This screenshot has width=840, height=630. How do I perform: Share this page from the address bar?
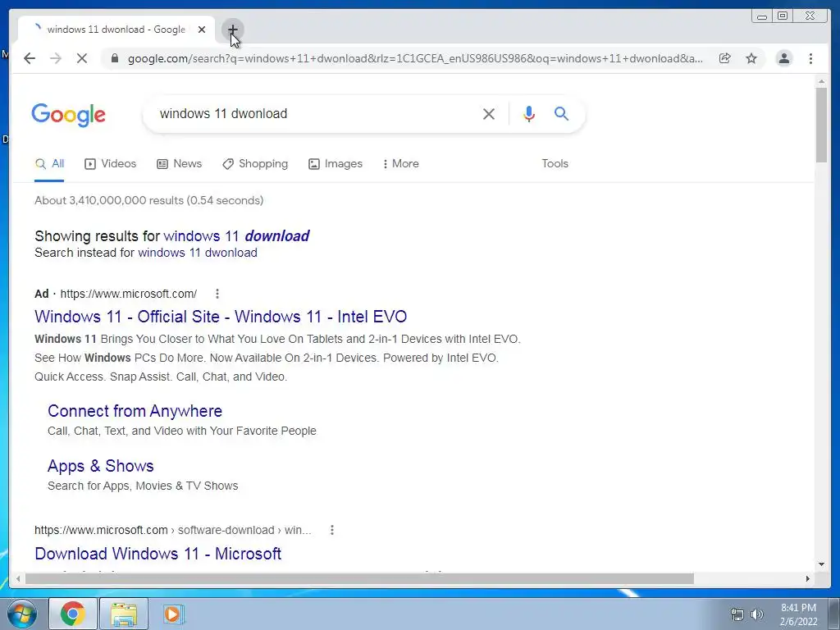click(725, 58)
